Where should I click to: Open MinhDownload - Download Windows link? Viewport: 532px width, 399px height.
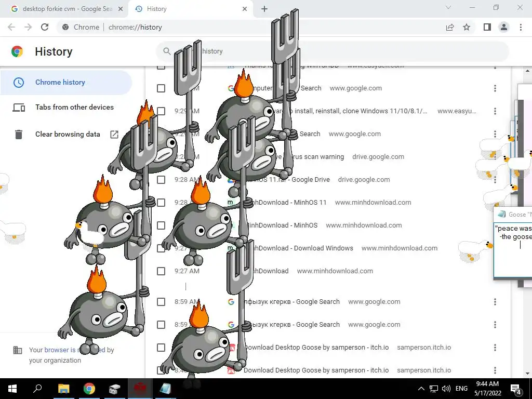point(299,248)
